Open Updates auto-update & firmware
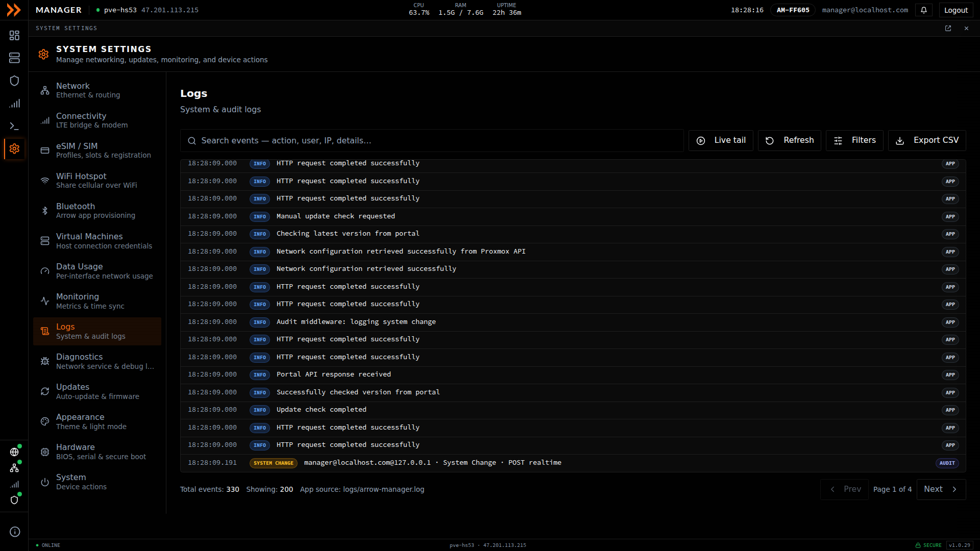Screen dimensions: 980x551 (x=97, y=391)
